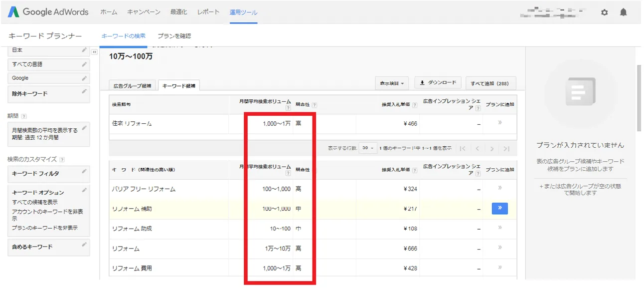Go to previous page of results
Image resolution: width=644 pixels, height=295 pixels.
tap(477, 148)
